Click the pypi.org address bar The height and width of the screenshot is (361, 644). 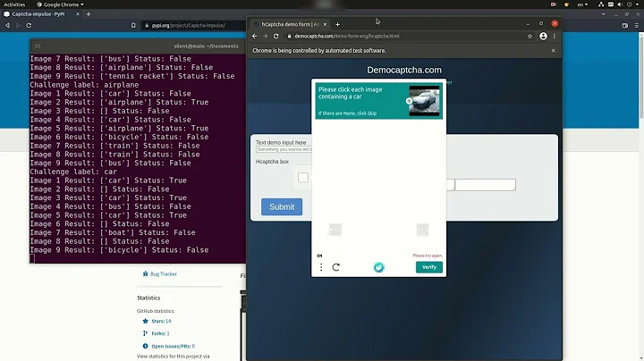[193, 25]
